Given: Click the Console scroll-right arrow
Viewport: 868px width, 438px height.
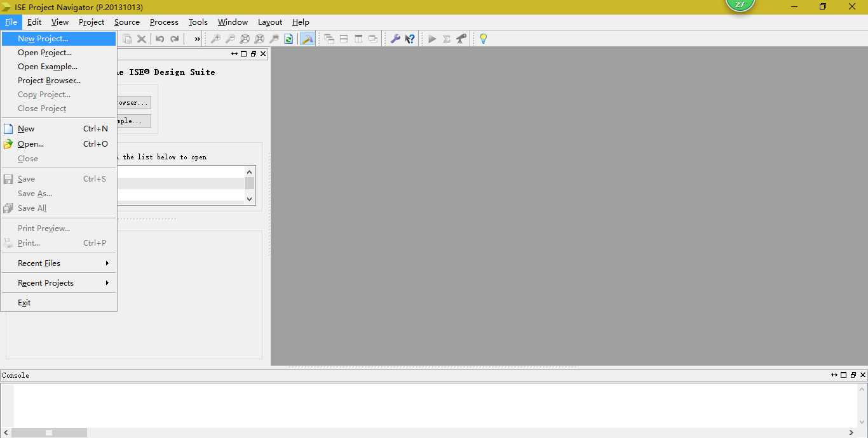Looking at the screenshot, I should coord(851,432).
